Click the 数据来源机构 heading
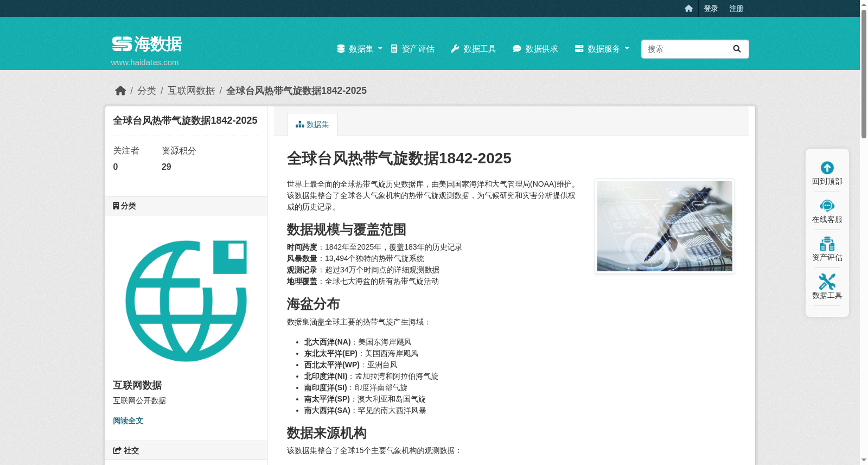The width and height of the screenshot is (868, 465). (x=327, y=433)
